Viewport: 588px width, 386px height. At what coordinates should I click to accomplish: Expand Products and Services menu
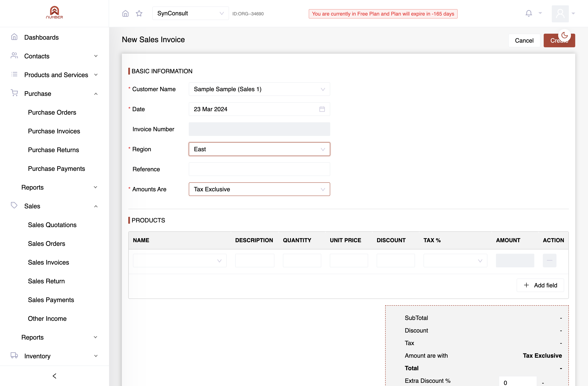(54, 75)
